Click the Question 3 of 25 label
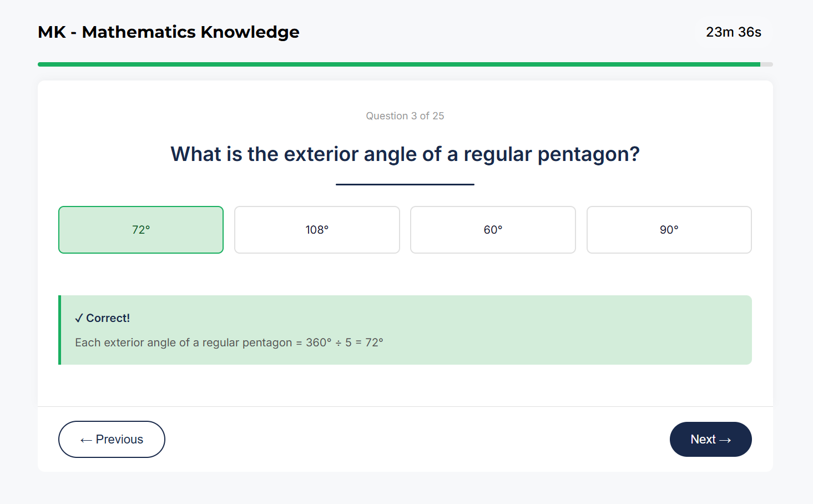 click(x=405, y=115)
